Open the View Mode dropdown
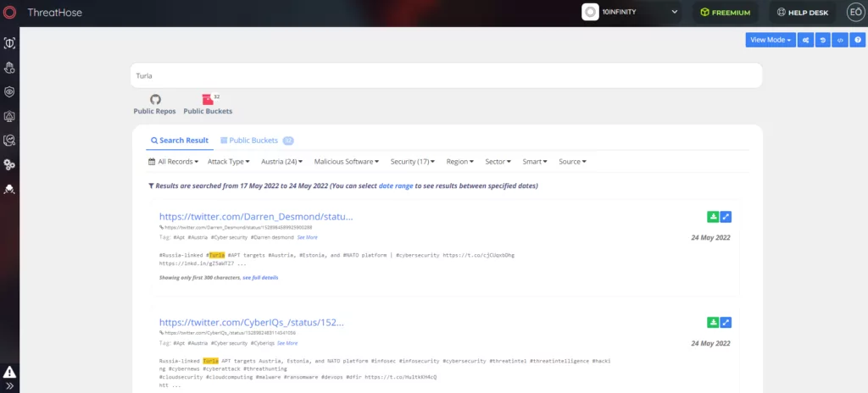Viewport: 868px width, 393px height. (x=771, y=40)
